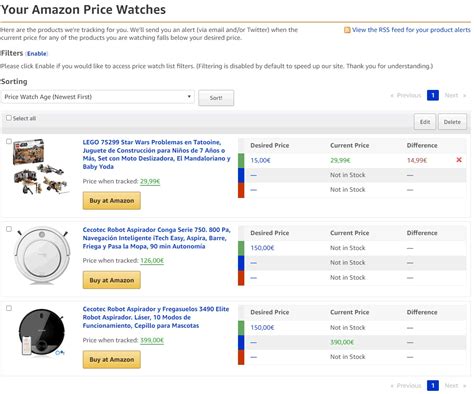Select page 1 in bottom pagination

point(433,386)
